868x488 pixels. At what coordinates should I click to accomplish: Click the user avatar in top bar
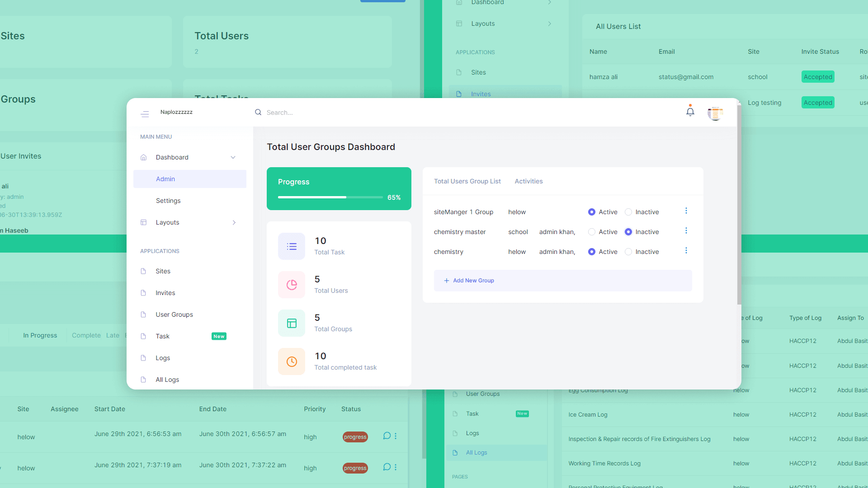715,113
